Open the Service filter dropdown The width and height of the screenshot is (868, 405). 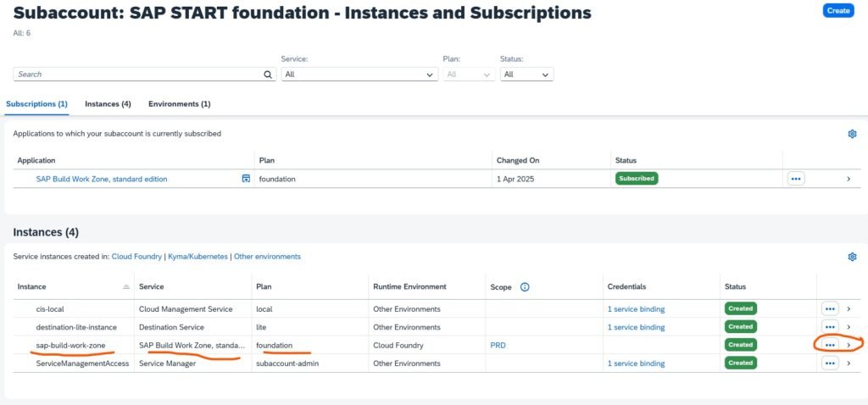pyautogui.click(x=360, y=75)
